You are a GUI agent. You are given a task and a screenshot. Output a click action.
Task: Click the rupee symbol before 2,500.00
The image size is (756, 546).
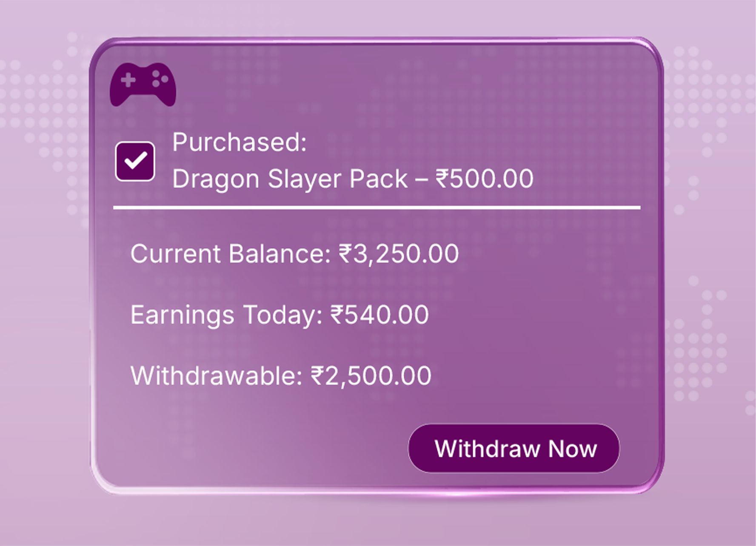coord(318,376)
